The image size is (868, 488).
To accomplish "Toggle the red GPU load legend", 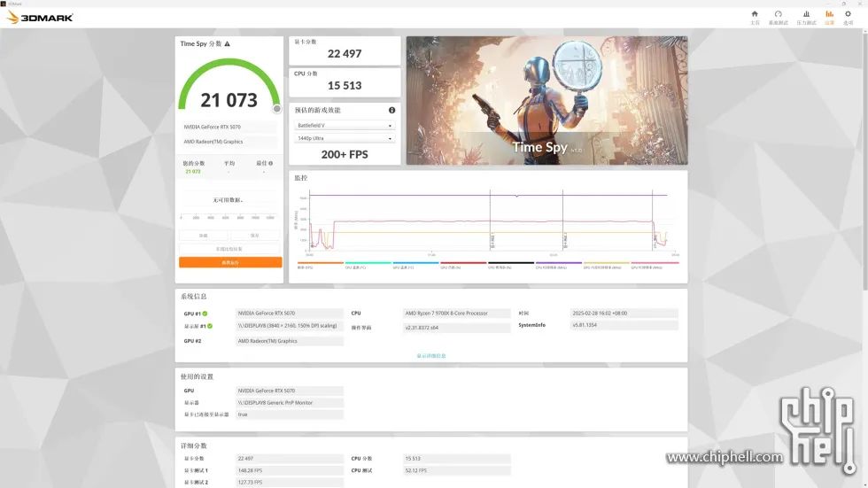I will [x=463, y=265].
